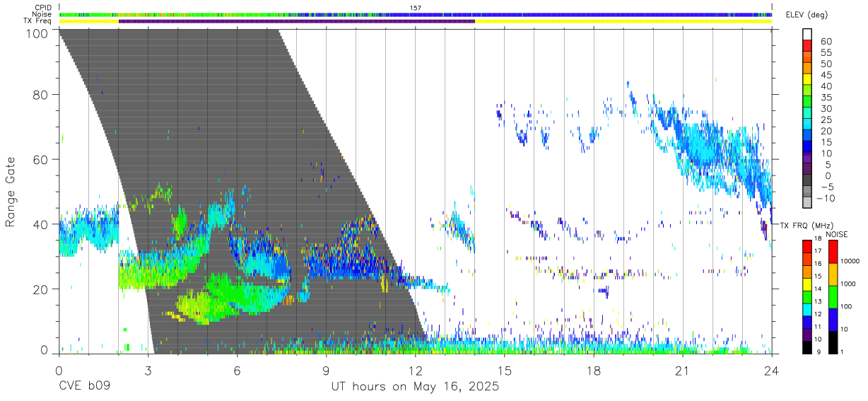Click the "Range Gate" y-axis label

click(x=11, y=191)
